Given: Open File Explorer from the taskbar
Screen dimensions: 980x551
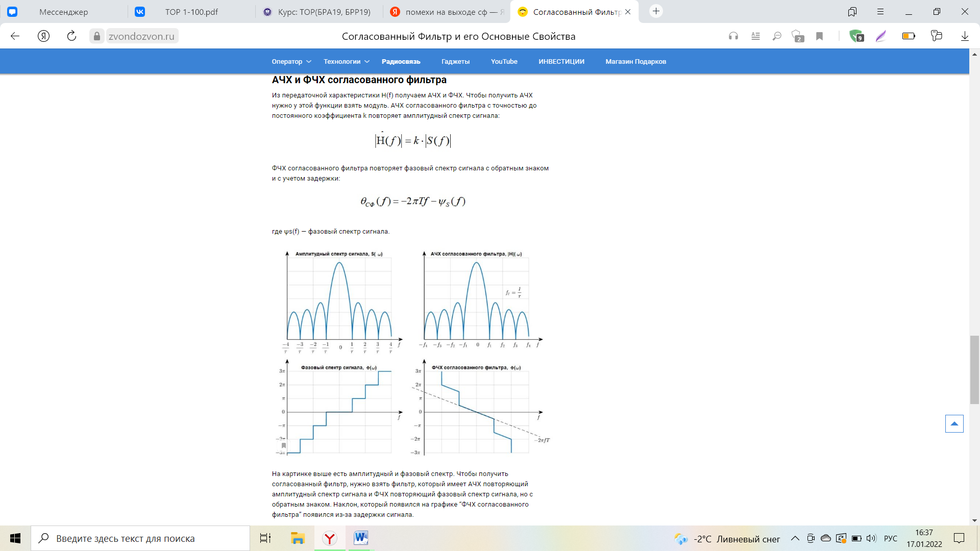Looking at the screenshot, I should pos(298,538).
